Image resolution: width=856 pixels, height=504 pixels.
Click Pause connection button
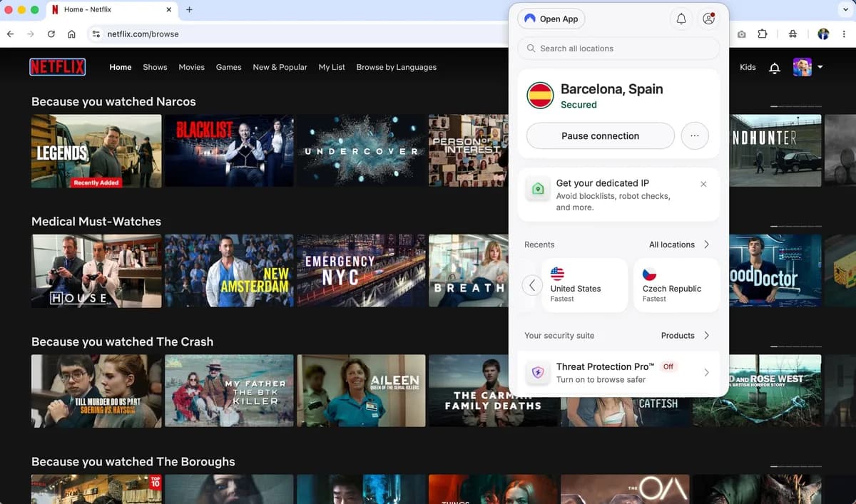pos(600,135)
